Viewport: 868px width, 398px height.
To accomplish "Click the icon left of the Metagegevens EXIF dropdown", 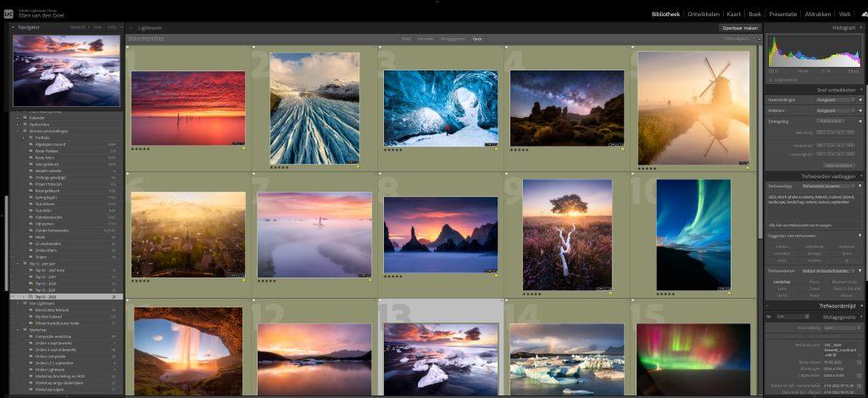I will pos(769,317).
